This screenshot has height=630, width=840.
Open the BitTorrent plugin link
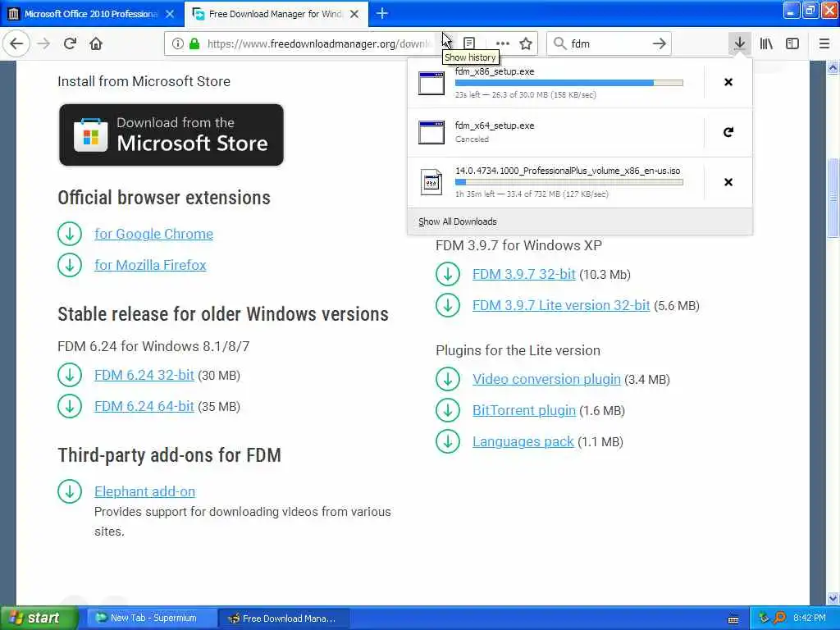point(524,410)
